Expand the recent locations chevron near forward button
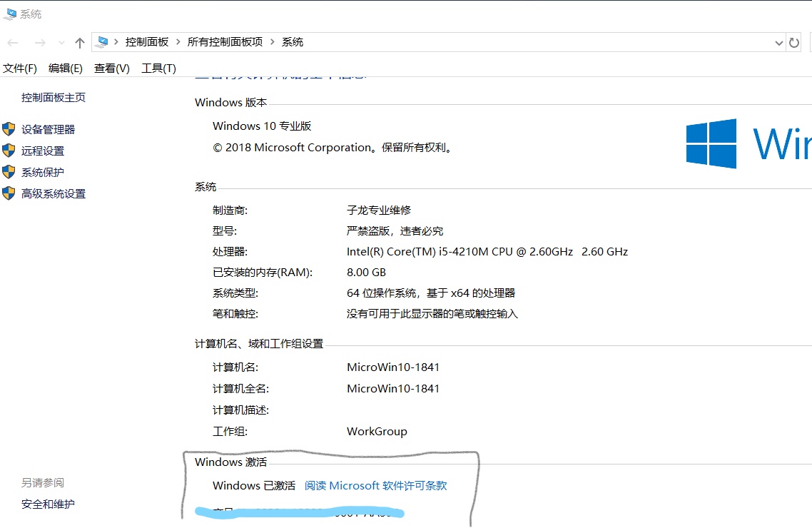 61,41
